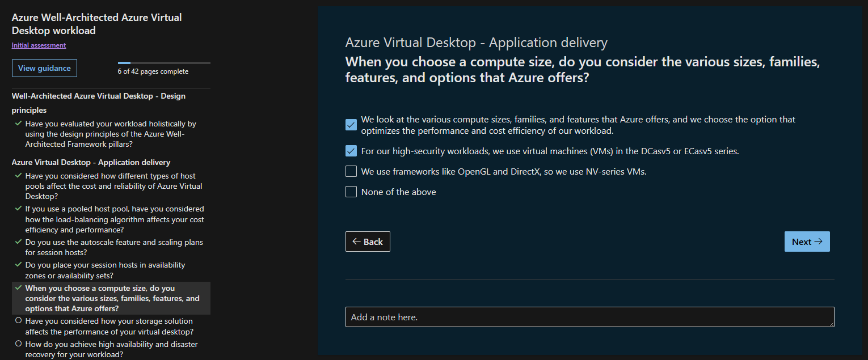Click the checkmark icon beside design principles question
868x360 pixels.
pos(19,123)
